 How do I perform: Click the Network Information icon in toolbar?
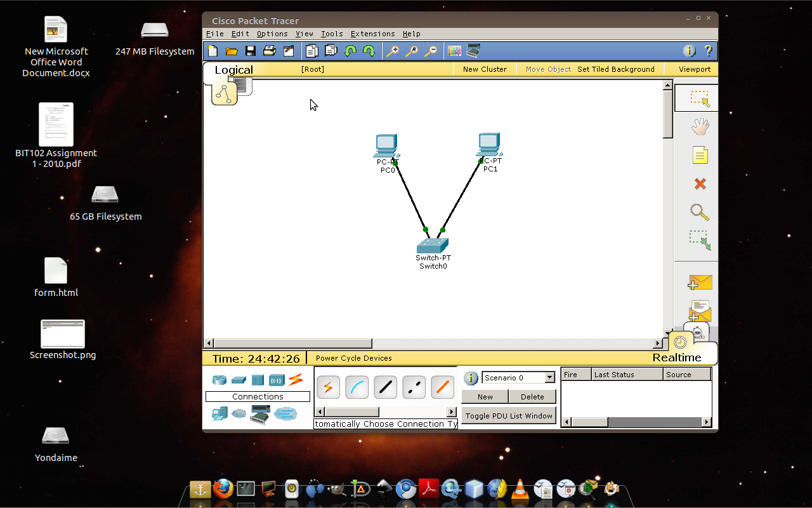pos(689,51)
